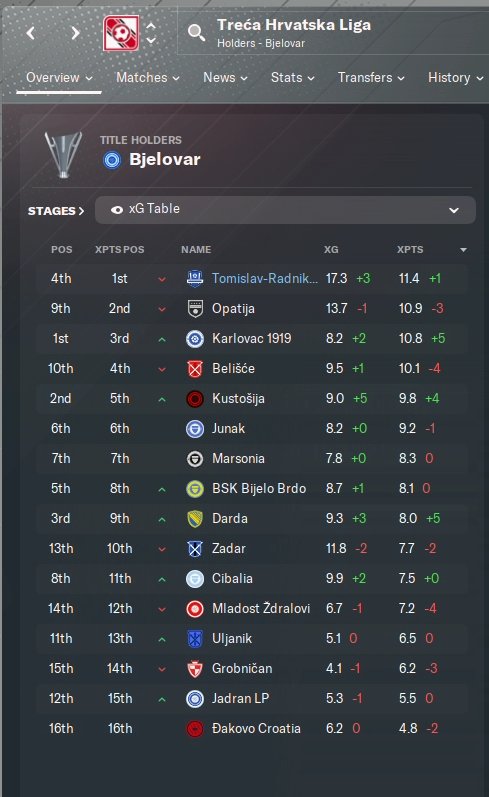Toggle the eye icon on xG Table
Screen dimensions: 489x797
click(x=117, y=209)
